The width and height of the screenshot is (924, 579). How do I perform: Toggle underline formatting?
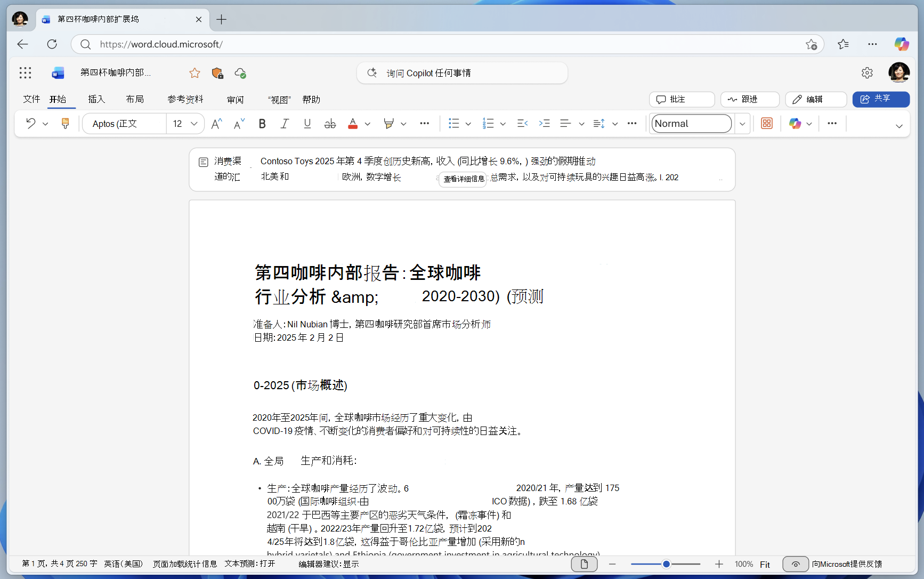[307, 124]
